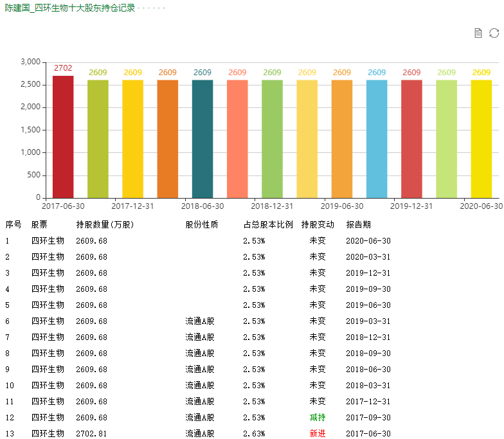Click the 2702 value label above red bar
The height and width of the screenshot is (439, 504).
[x=63, y=68]
